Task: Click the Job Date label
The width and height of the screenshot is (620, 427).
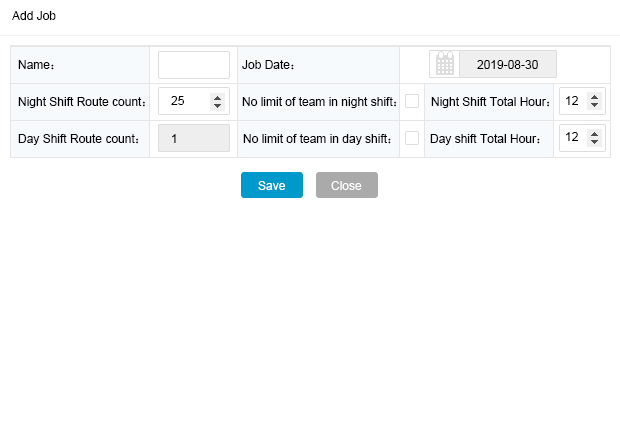Action: coord(268,65)
